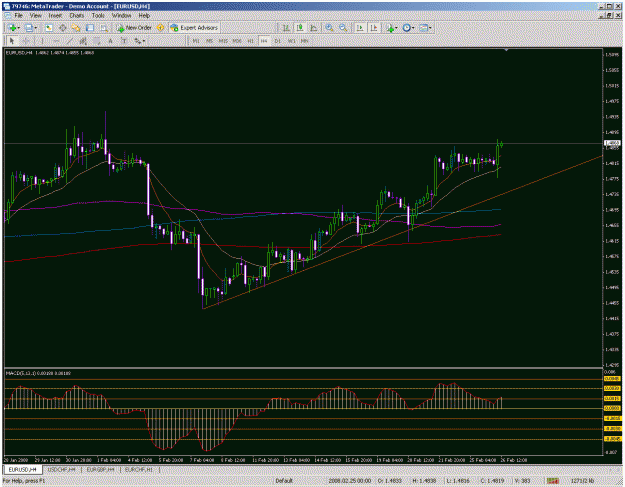Select the Equidistant Channel tool
The width and height of the screenshot is (625, 487).
(x=83, y=41)
